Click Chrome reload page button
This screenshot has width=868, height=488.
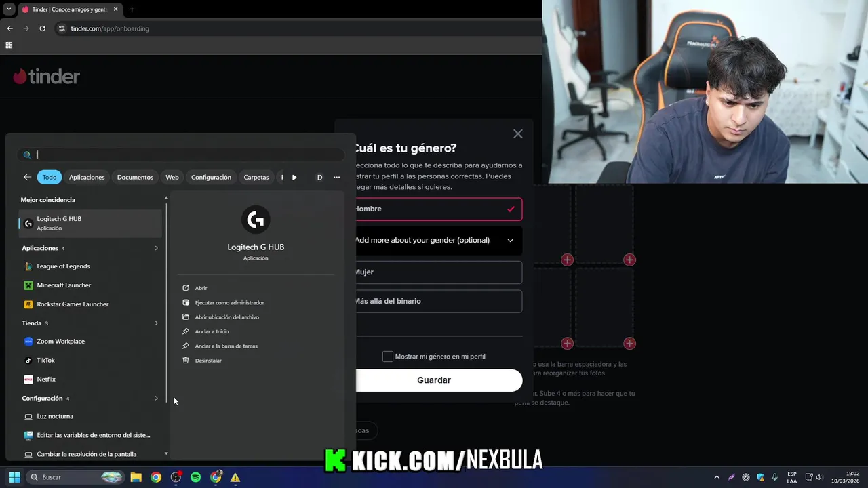[x=42, y=28]
